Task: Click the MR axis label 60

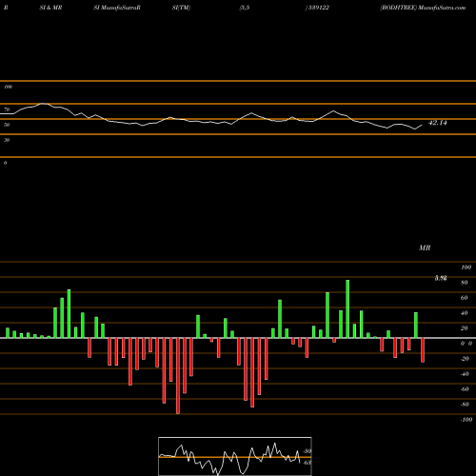Action: 465,298
